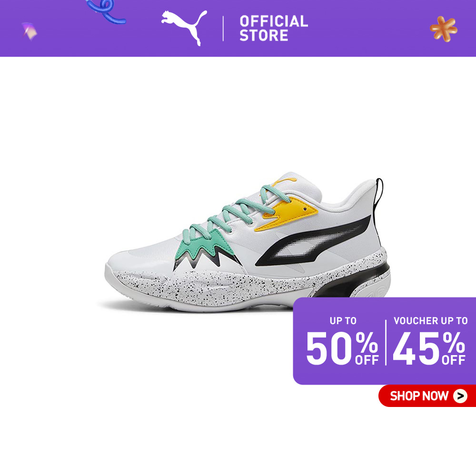Click the black Puma formstrip on shoe
Screen dimensions: 476x476
tap(314, 242)
